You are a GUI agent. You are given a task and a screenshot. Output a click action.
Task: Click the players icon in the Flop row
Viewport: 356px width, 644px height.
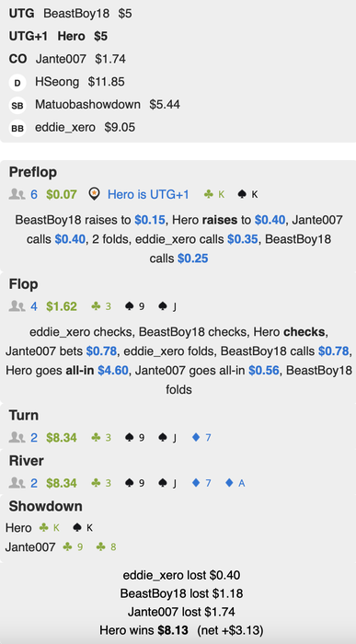pos(17,306)
